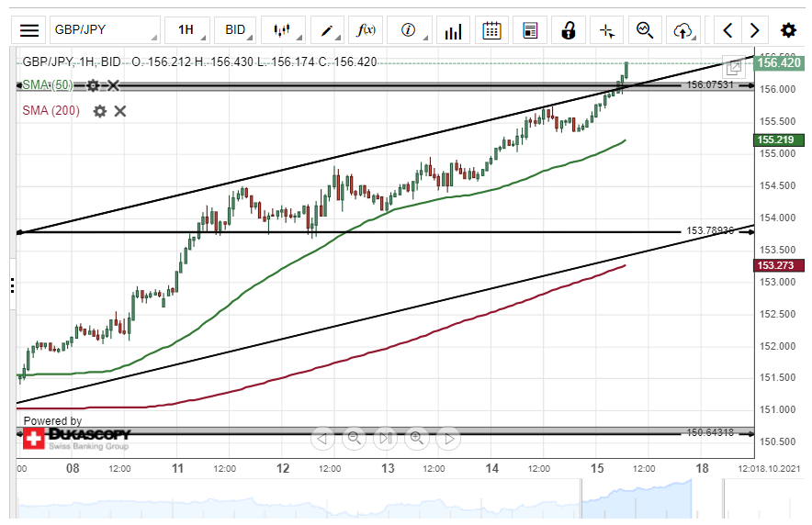812x525 pixels.
Task: Select the pencil drawing tools
Action: coord(326,30)
